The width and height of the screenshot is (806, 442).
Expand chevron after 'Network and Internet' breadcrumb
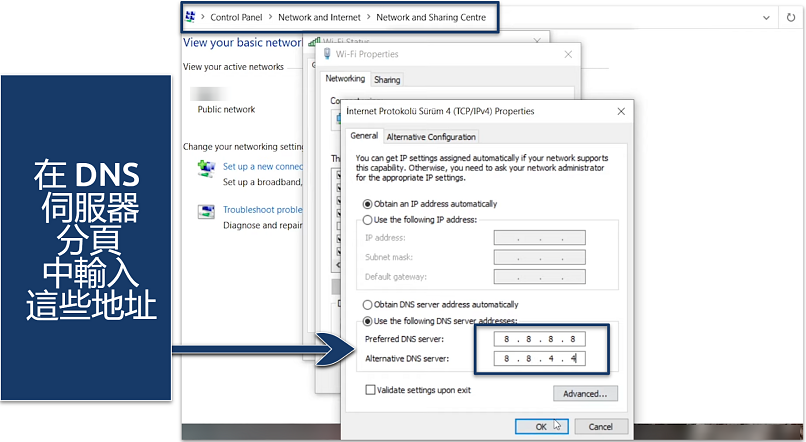368,17
